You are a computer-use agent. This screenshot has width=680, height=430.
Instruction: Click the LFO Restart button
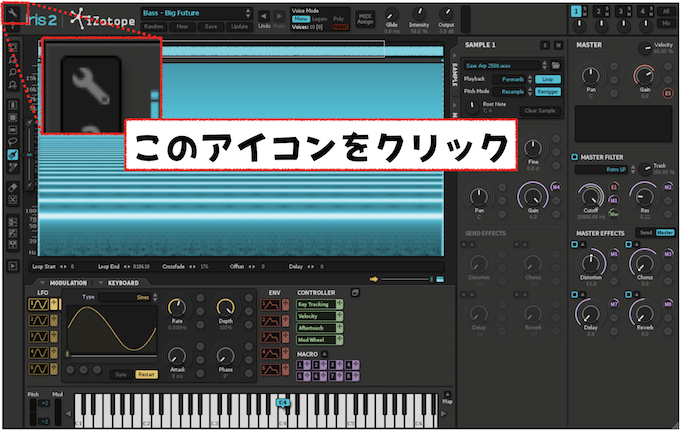146,375
